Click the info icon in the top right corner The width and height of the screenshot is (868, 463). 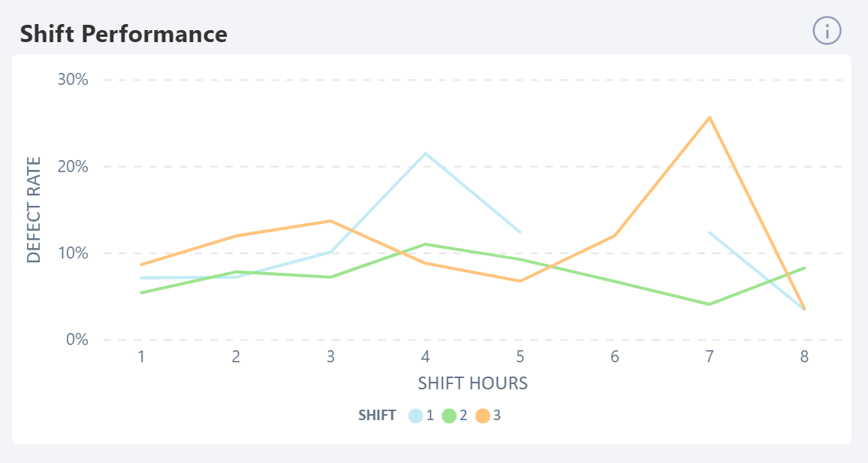826,31
